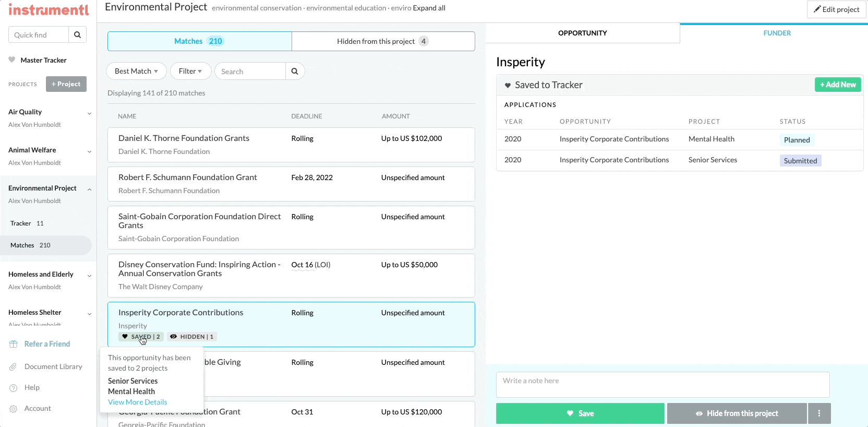
Task: Collapse the Environmental Project section
Action: click(x=89, y=189)
